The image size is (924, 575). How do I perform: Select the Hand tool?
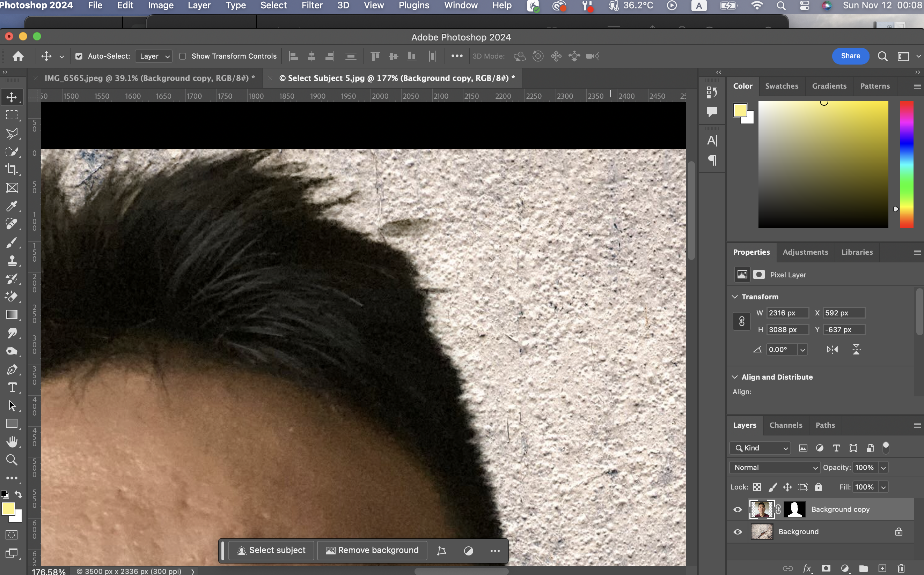[12, 442]
